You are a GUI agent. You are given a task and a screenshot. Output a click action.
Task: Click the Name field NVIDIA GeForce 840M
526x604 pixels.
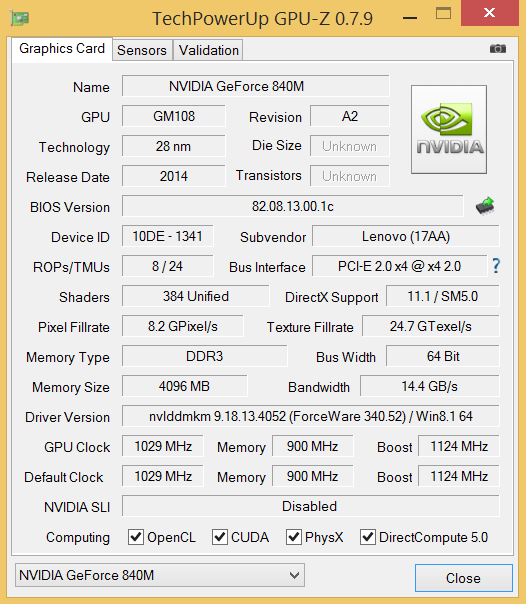[256, 86]
